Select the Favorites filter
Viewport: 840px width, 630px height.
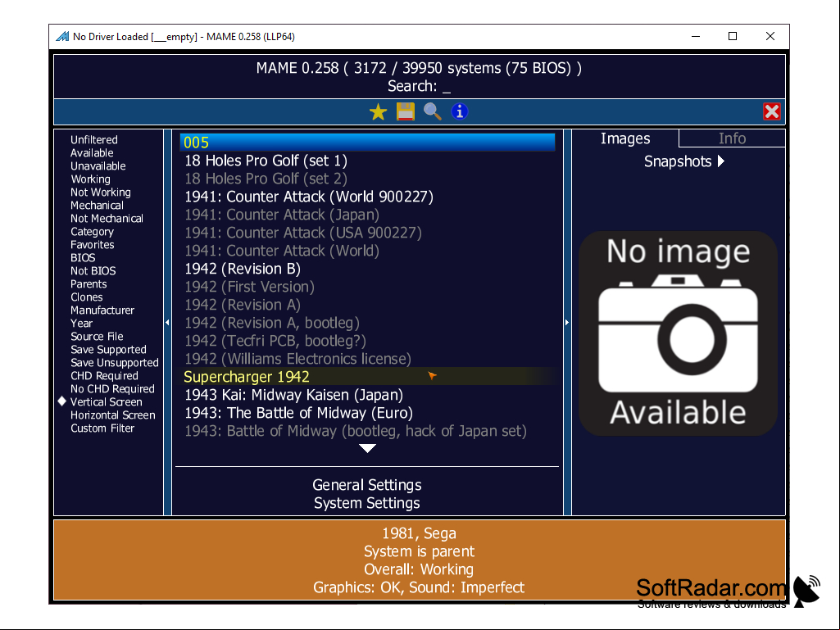92,245
